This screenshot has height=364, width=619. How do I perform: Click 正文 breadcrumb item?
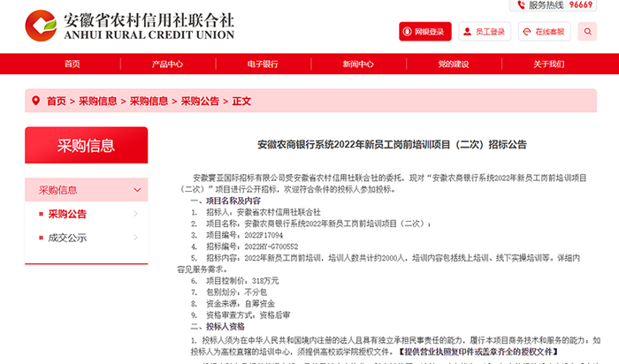click(x=241, y=101)
